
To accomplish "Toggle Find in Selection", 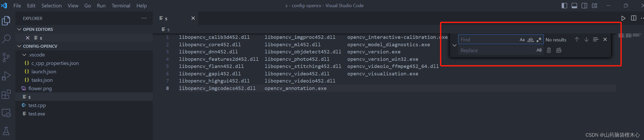I will click(x=596, y=40).
